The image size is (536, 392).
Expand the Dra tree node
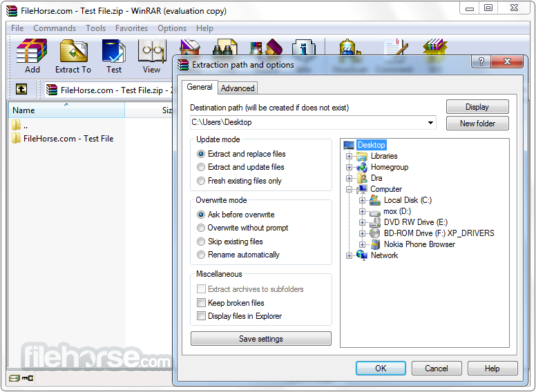click(349, 178)
